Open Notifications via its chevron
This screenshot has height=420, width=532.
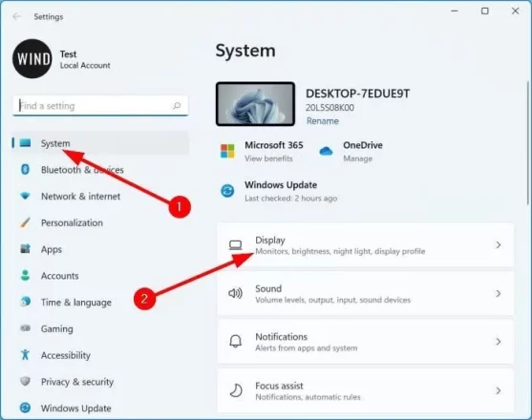(x=498, y=342)
